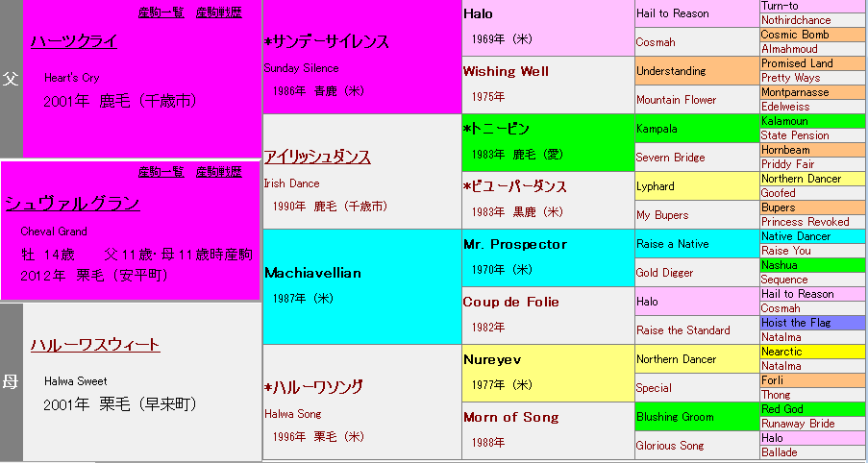The width and height of the screenshot is (868, 463).
Task: Click the Coup de Folie entry
Action: pyautogui.click(x=510, y=302)
